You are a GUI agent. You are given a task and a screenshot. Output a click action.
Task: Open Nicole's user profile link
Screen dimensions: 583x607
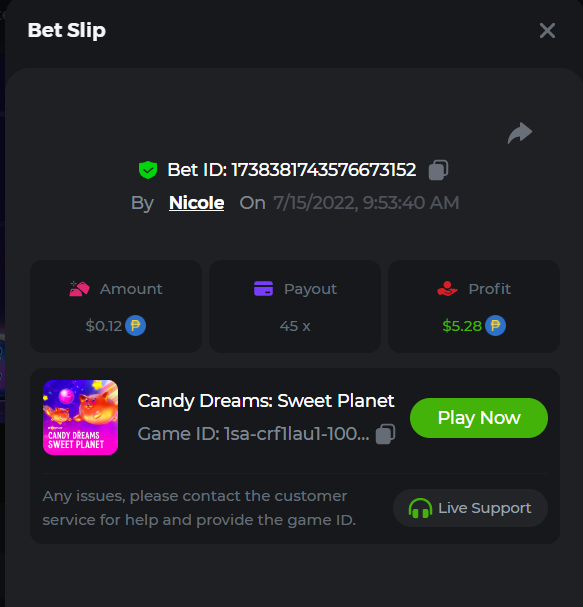196,202
